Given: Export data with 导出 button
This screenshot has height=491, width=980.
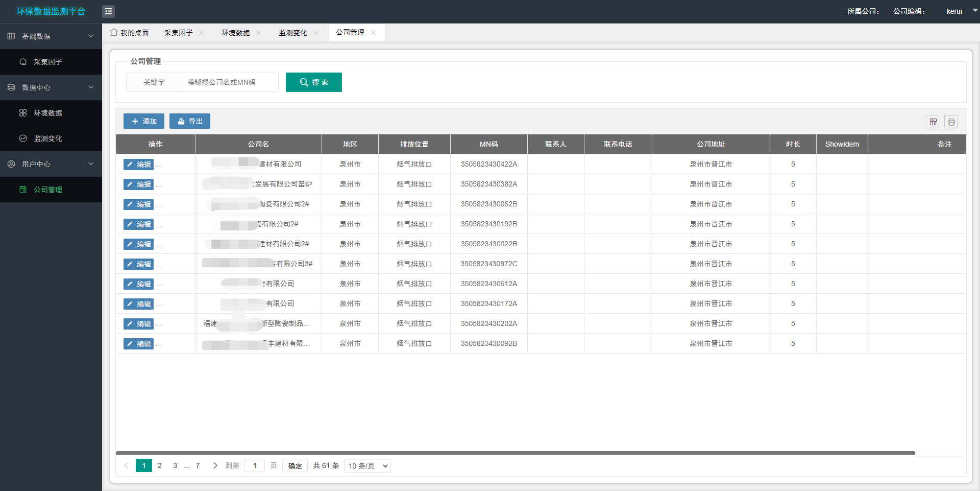Looking at the screenshot, I should point(190,121).
